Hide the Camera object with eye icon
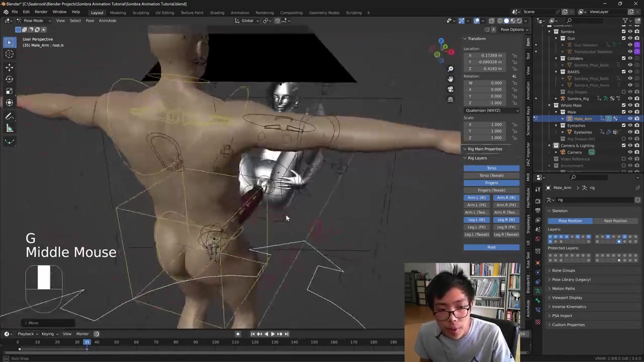 pos(630,152)
